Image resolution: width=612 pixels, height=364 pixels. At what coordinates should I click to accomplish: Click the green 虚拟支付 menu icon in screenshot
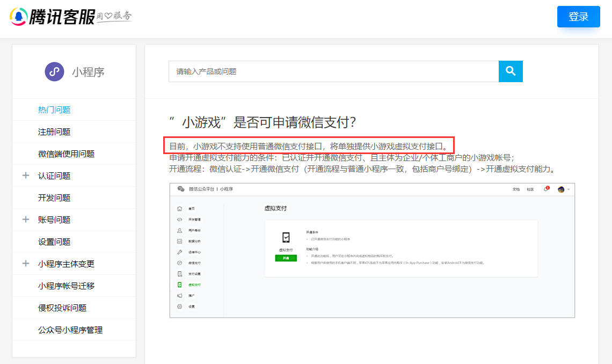pyautogui.click(x=179, y=285)
